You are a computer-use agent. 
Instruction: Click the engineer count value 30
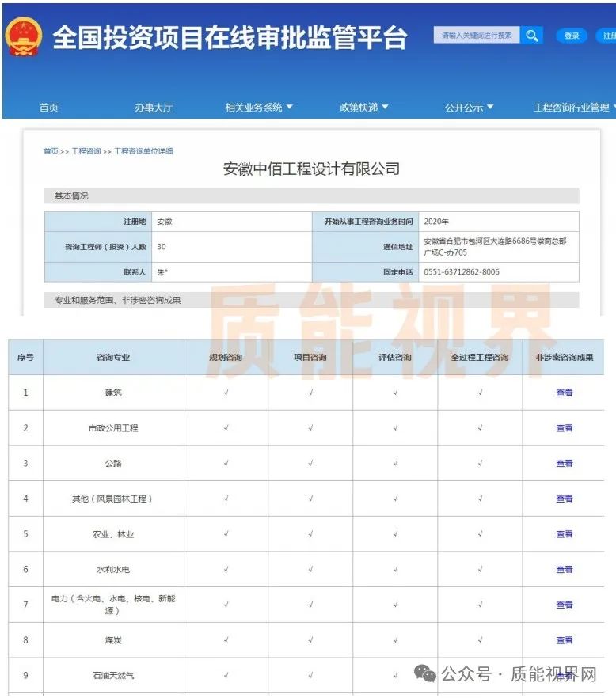tap(162, 247)
